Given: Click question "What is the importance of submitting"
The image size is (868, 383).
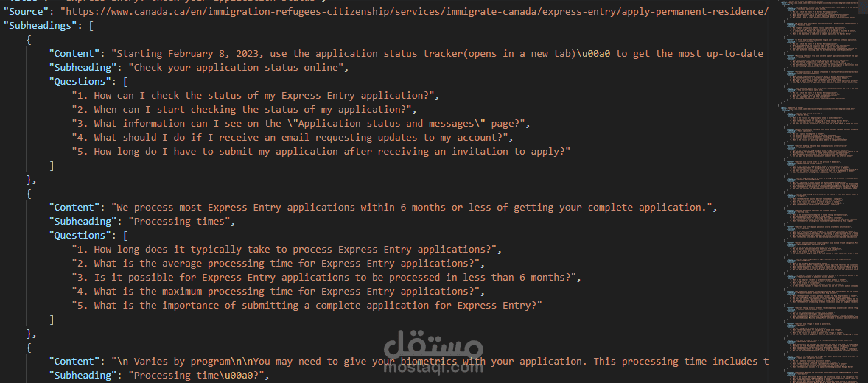Looking at the screenshot, I should coord(307,305).
